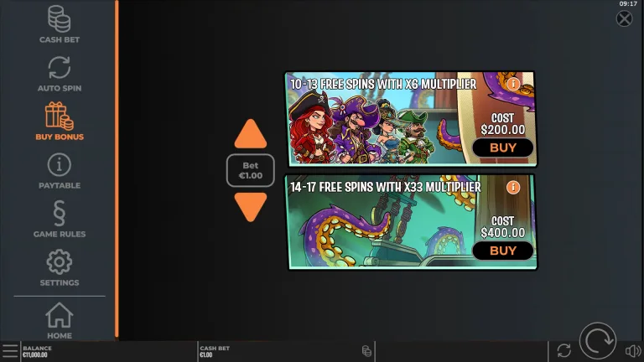This screenshot has height=362, width=644.
Task: Increase bet with orange up arrow
Action: click(251, 134)
